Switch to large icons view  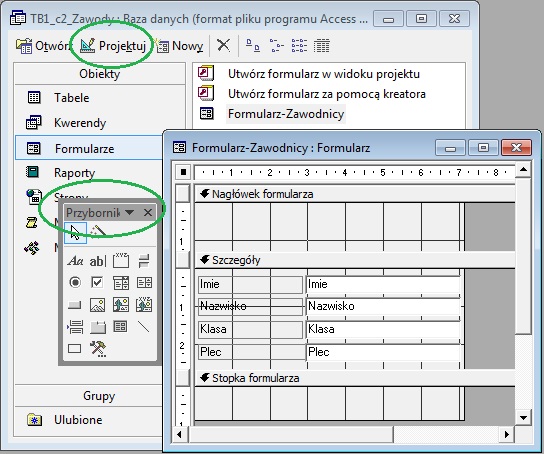(253, 45)
